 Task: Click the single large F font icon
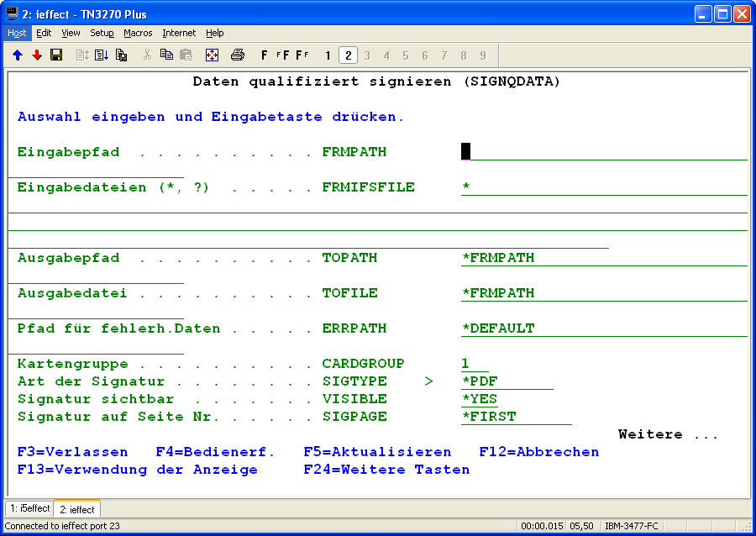click(x=265, y=55)
